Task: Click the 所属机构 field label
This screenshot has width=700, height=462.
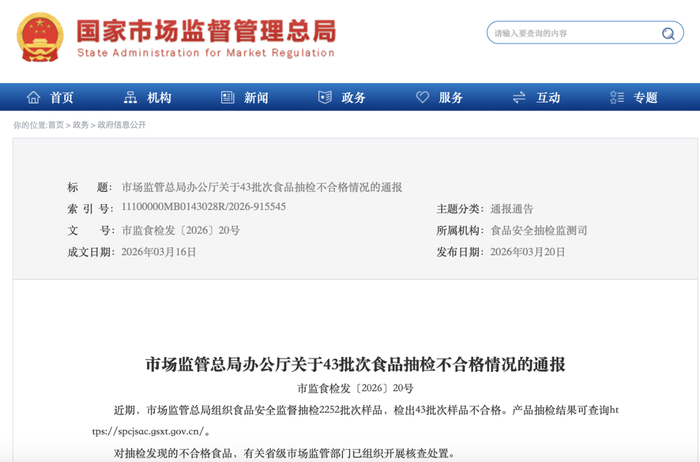Action: pos(460,230)
